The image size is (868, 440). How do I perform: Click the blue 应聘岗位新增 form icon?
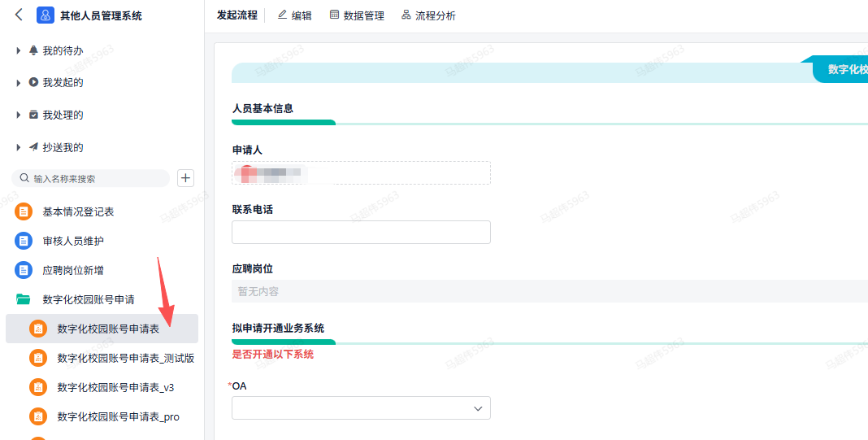(x=24, y=271)
